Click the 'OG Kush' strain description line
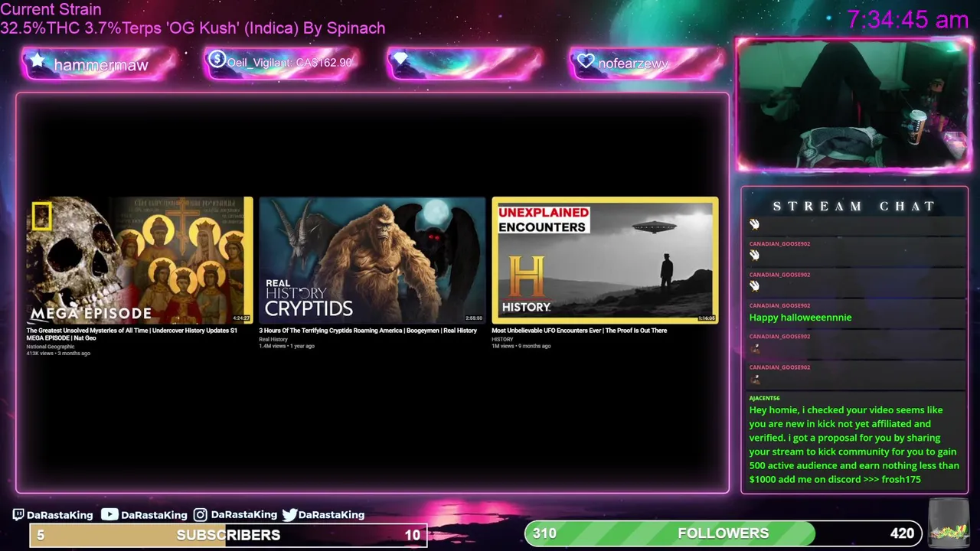Screen dimensions: 980x551 click(193, 28)
